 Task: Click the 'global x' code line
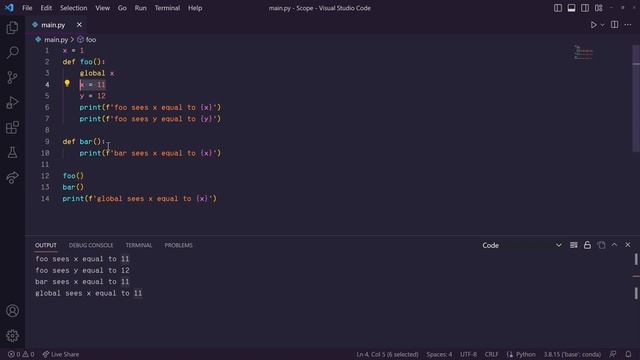tap(97, 73)
